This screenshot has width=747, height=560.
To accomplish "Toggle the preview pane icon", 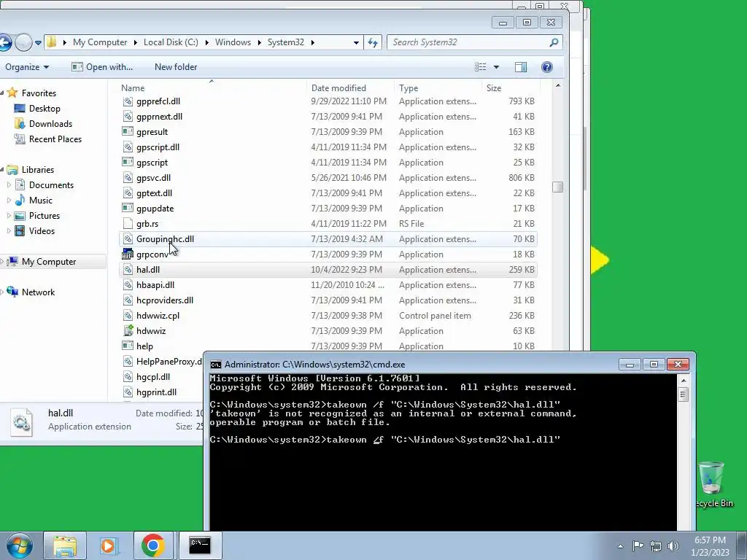I will [x=521, y=67].
